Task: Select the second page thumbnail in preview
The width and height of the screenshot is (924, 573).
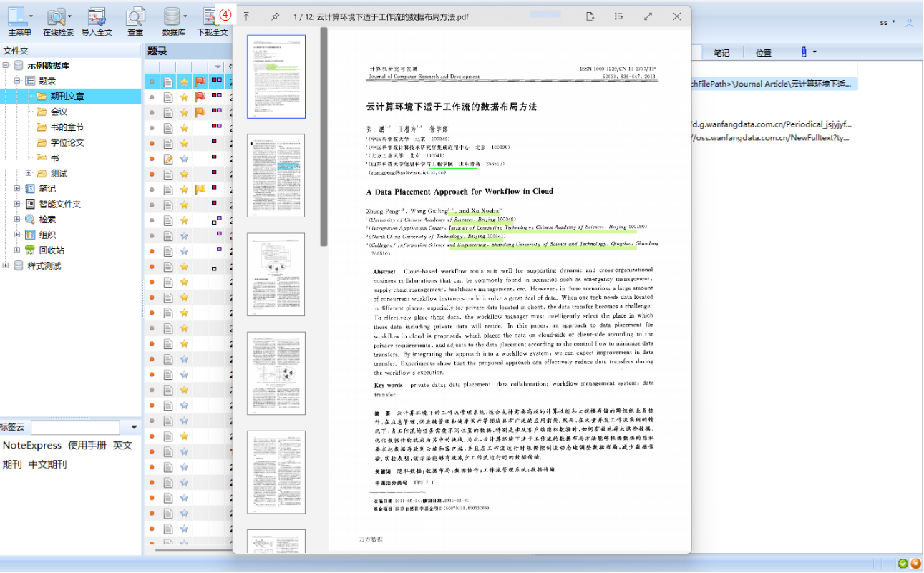Action: point(276,175)
